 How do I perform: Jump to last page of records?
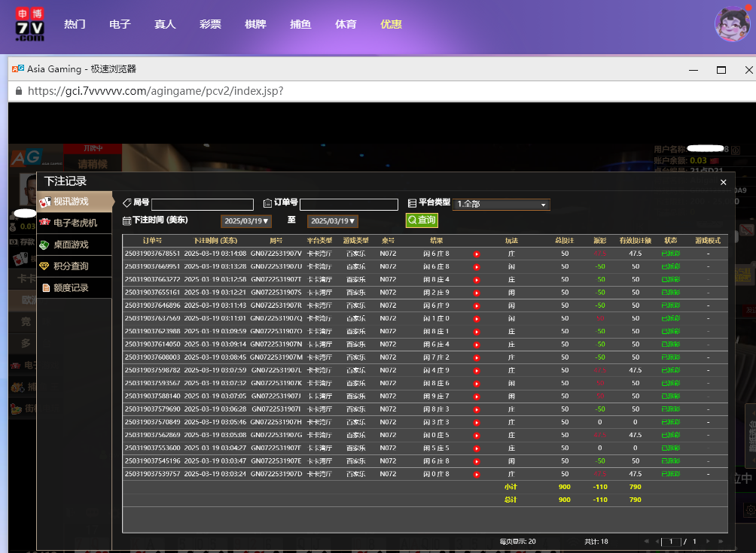(721, 541)
